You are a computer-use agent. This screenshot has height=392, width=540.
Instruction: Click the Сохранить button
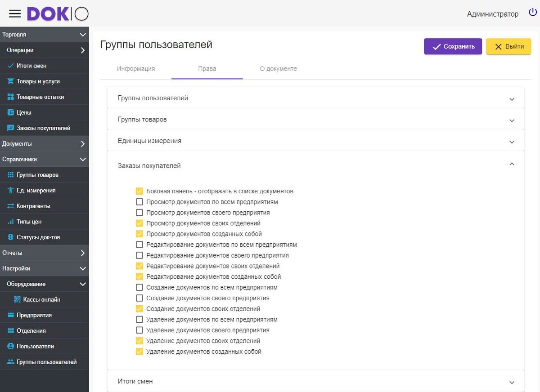point(453,46)
